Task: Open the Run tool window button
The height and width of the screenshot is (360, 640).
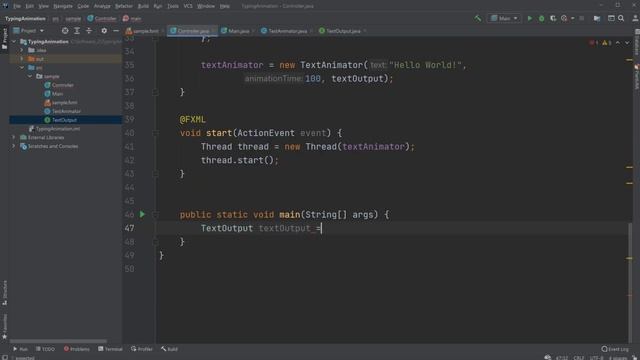Action: pos(20,349)
